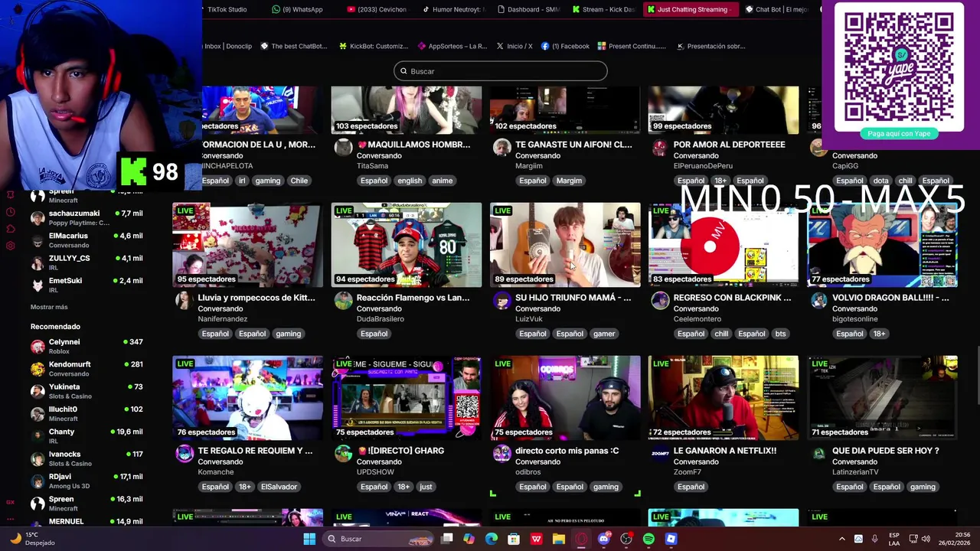
Task: Open Opera GX sidebar settings gear icon
Action: click(x=11, y=246)
